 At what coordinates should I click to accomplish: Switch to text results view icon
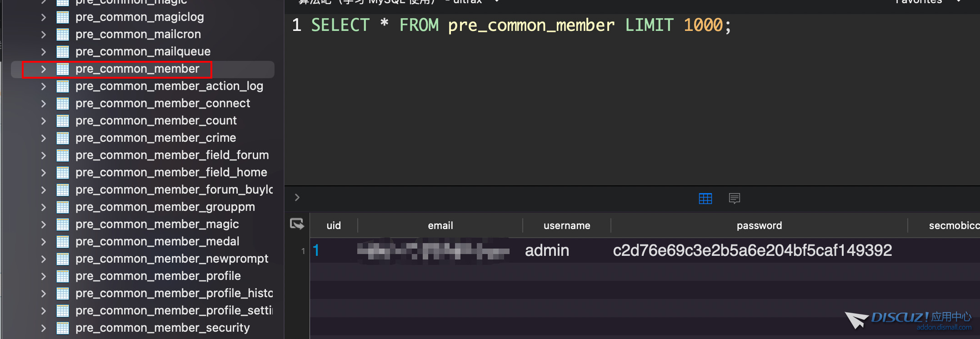click(734, 199)
